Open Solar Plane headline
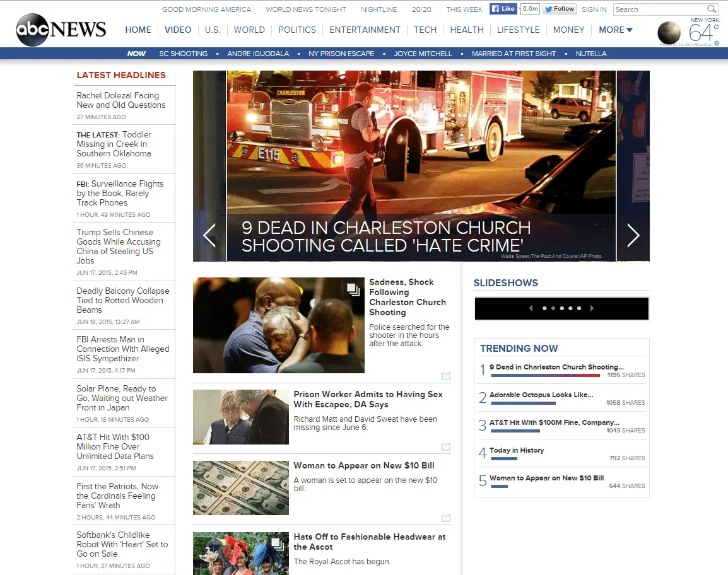The image size is (728, 575). click(x=122, y=398)
